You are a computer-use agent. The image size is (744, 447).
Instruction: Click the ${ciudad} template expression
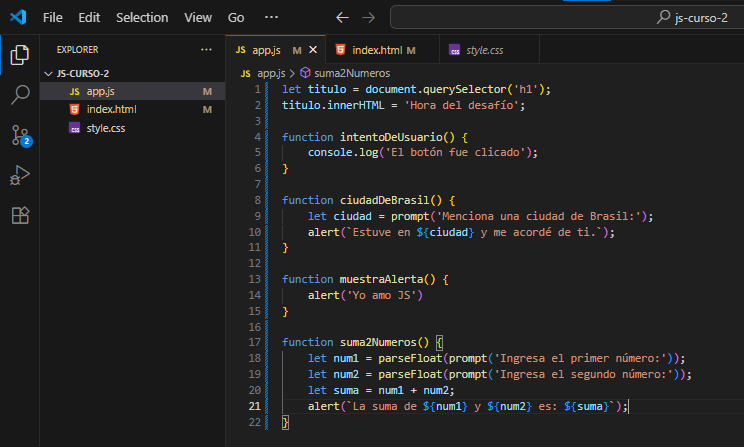click(445, 232)
